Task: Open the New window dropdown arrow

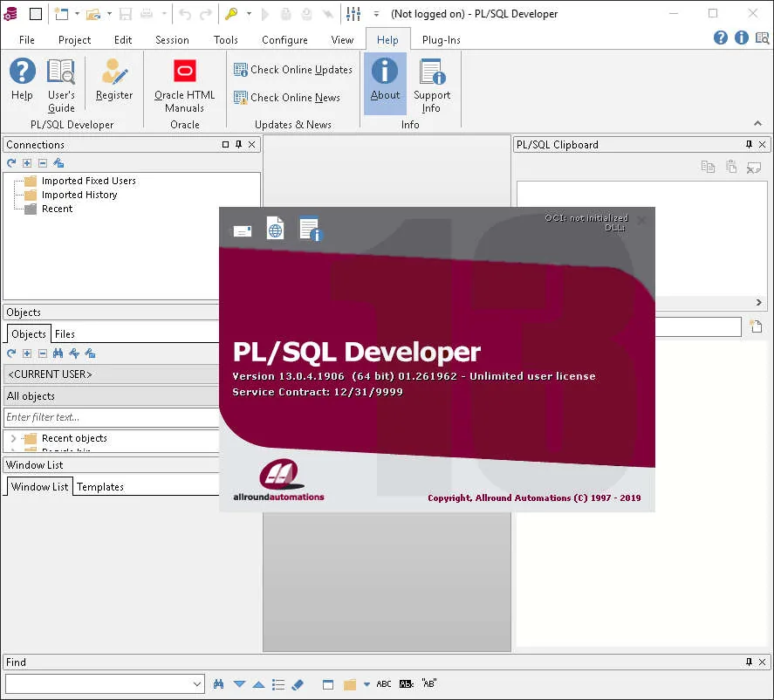Action: [x=77, y=14]
